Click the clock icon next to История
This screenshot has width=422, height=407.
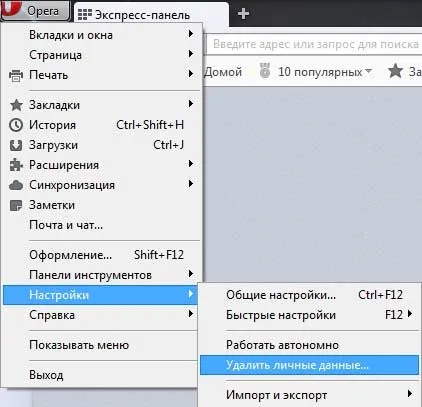coord(16,125)
